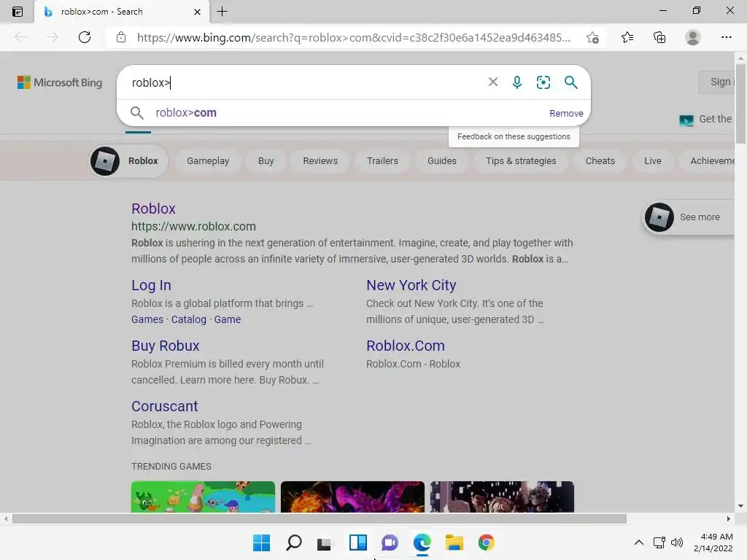Select the Buy filter tab
Viewport: 747px width, 560px height.
[266, 161]
